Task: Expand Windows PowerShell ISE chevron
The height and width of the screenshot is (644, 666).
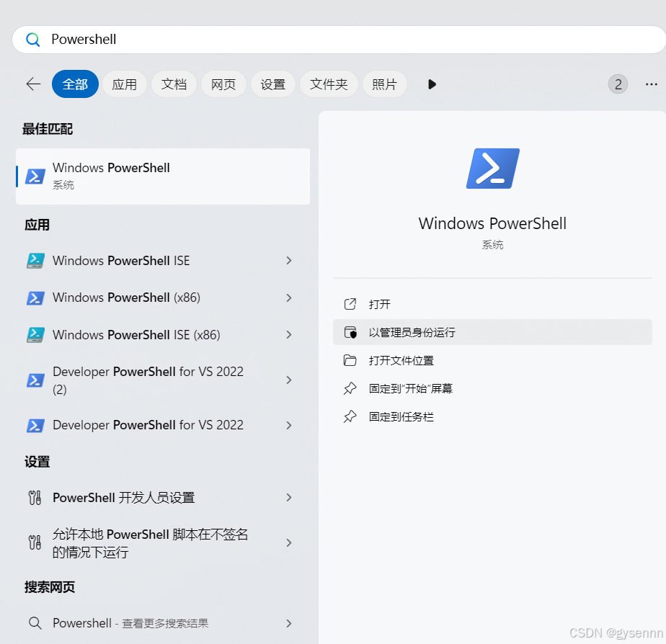Action: click(289, 261)
